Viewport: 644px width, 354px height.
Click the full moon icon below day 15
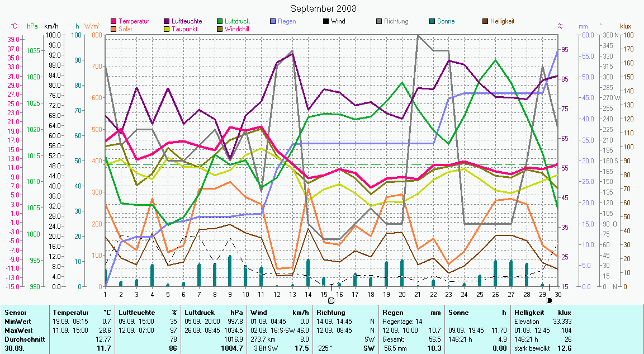331,300
